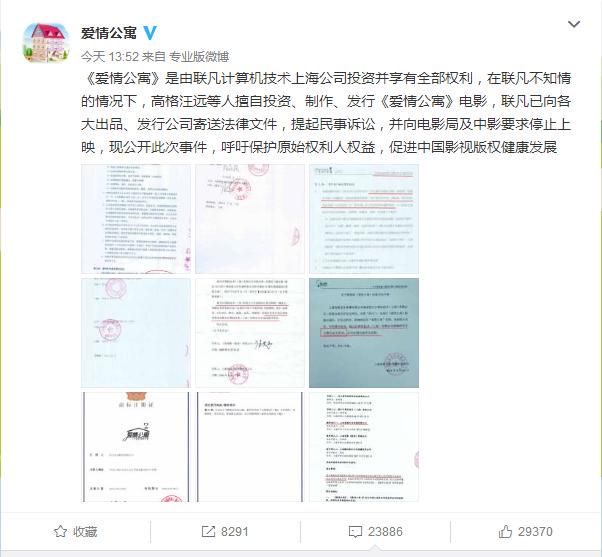This screenshot has height=557, width=602.
Task: Like the post with thumbs-up icon
Action: pyautogui.click(x=505, y=531)
